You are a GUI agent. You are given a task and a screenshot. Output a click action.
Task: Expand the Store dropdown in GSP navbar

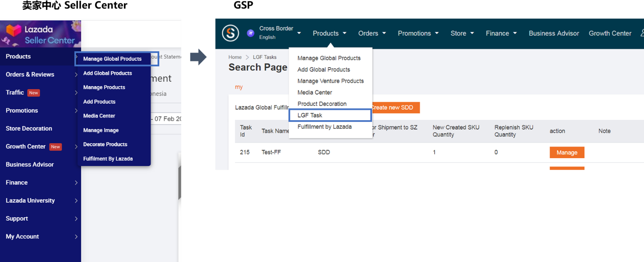point(462,33)
